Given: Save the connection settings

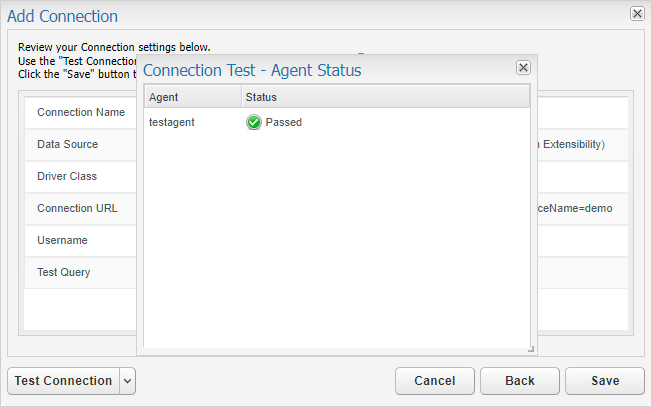Looking at the screenshot, I should tap(605, 381).
